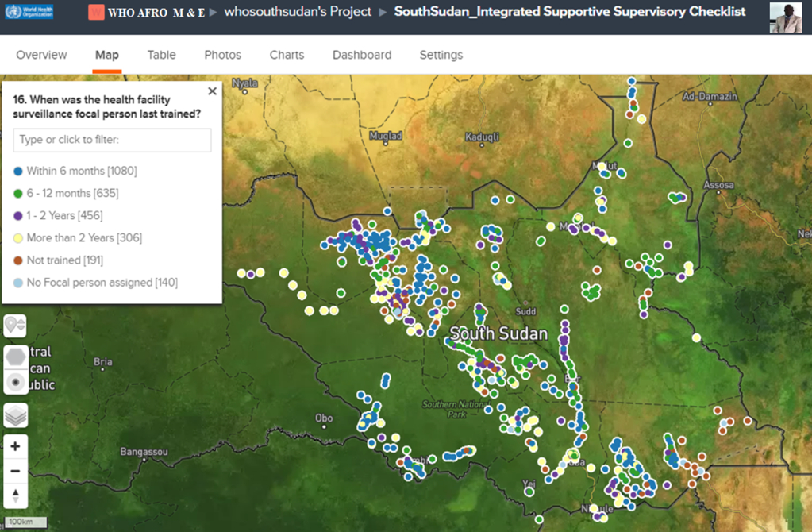The image size is (812, 532).
Task: Click the 100km map scale bar
Action: coord(25,522)
